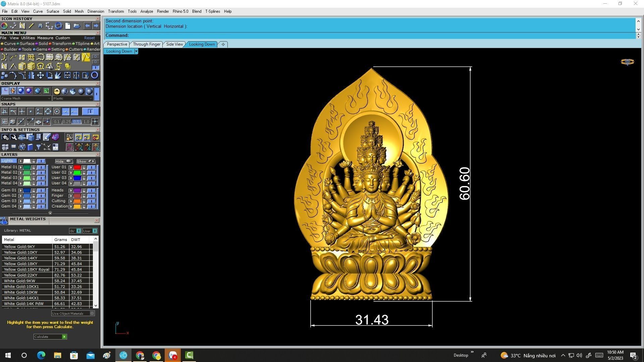Expand the Heads layer arrow

pyautogui.click(x=71, y=190)
